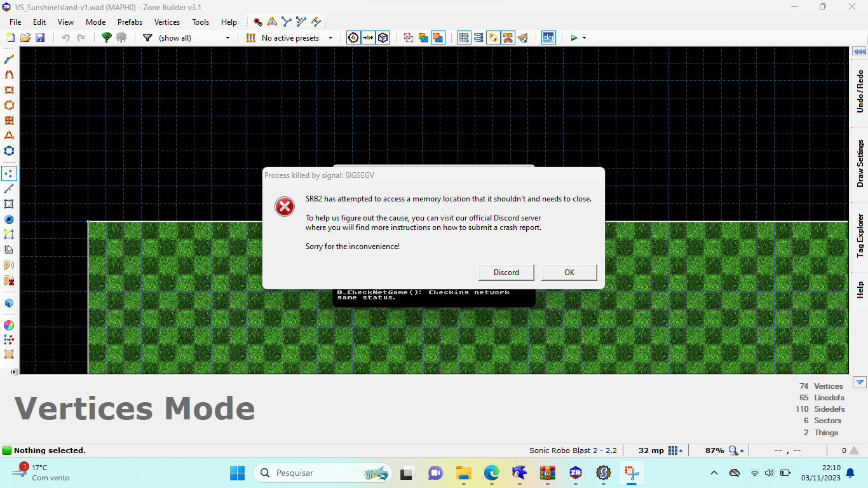Image resolution: width=868 pixels, height=488 pixels.
Task: Open the things filter dropdown (show all)
Action: pyautogui.click(x=194, y=38)
